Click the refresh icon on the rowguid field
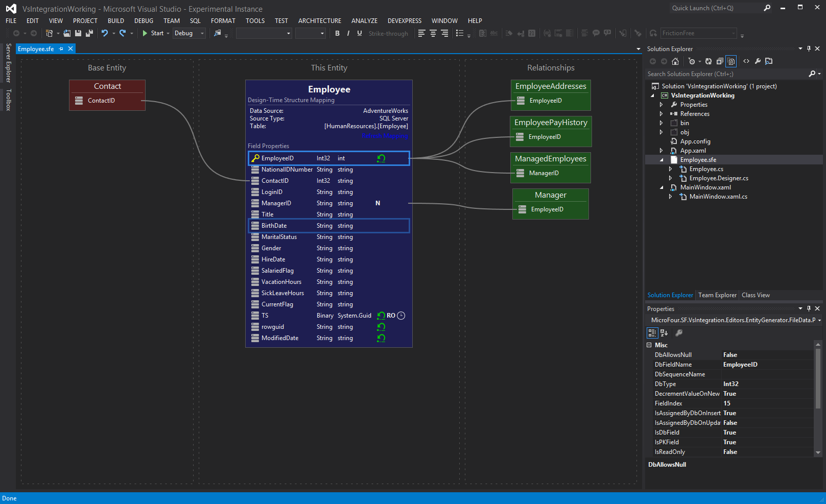This screenshot has width=826, height=504. pos(381,327)
